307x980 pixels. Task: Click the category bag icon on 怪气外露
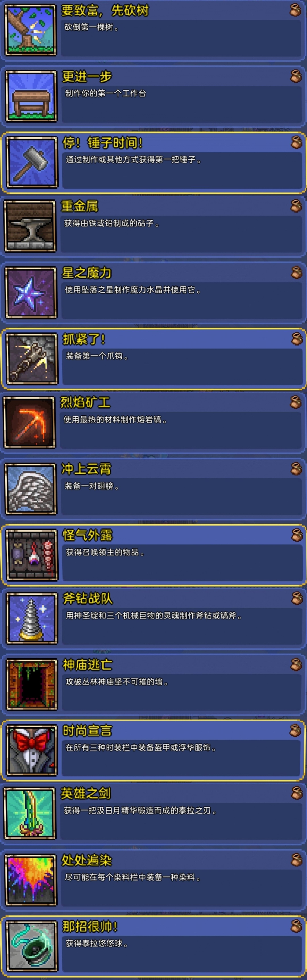tap(297, 535)
